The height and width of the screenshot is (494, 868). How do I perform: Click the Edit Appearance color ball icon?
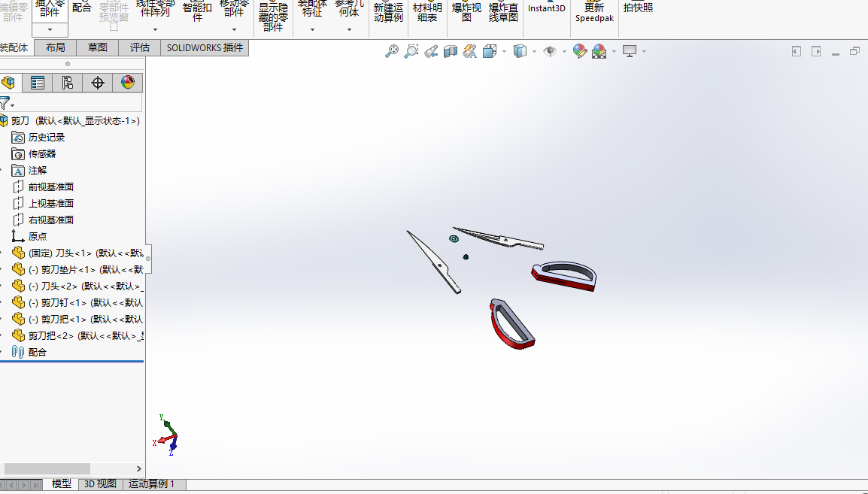580,51
